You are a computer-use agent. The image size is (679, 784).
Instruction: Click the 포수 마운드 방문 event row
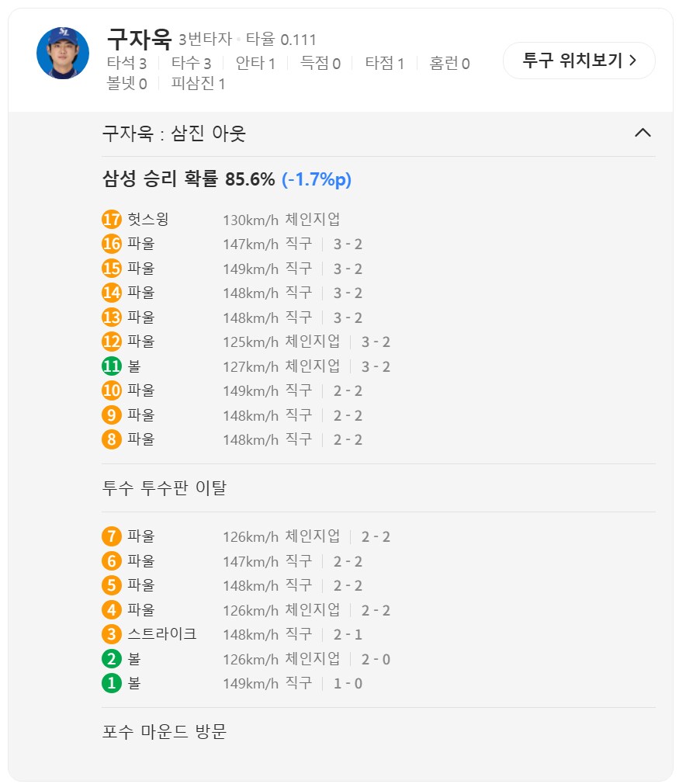pyautogui.click(x=165, y=731)
